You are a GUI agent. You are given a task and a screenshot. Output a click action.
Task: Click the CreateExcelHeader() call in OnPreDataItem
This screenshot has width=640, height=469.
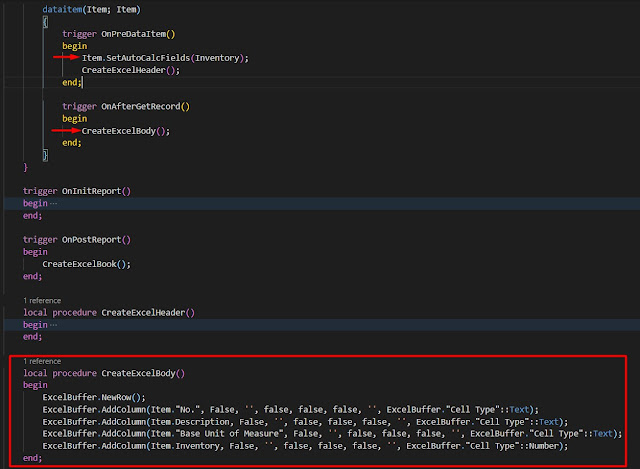(x=131, y=70)
